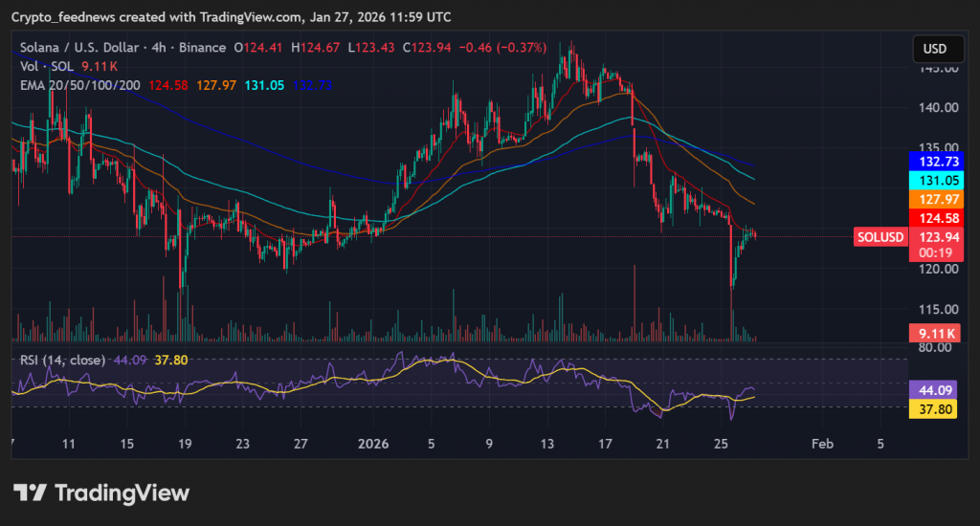Click the TradingView logo icon
Screen dimensions: 980x526
[x=30, y=493]
